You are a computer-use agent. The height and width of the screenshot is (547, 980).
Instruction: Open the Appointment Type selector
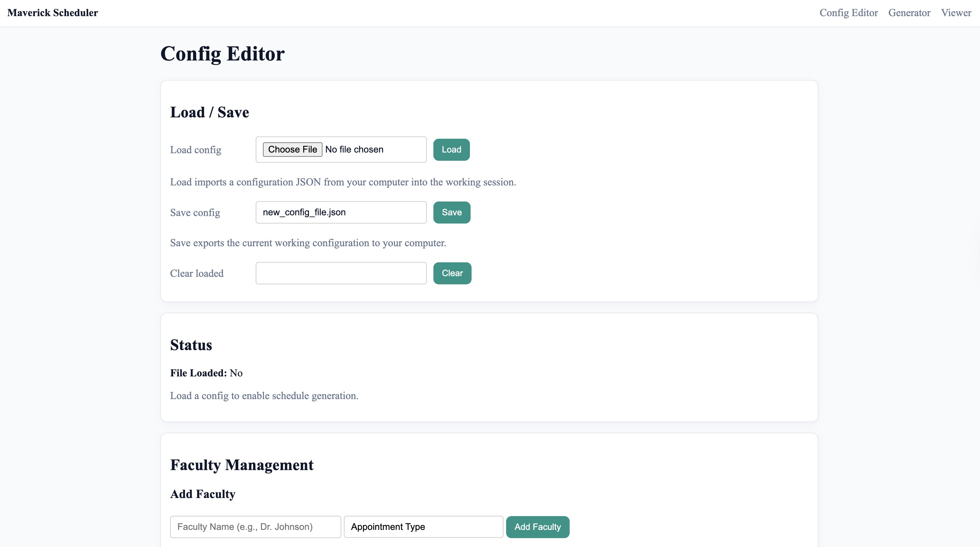[x=424, y=527]
